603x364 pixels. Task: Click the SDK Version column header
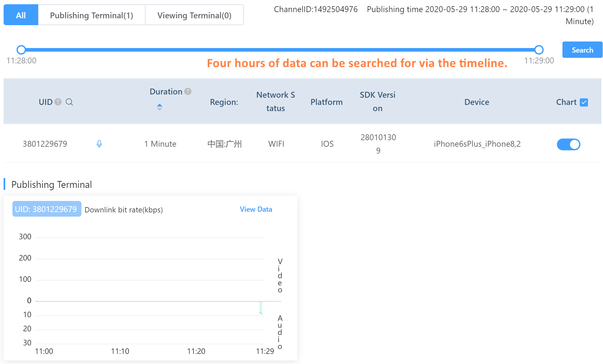pyautogui.click(x=377, y=102)
